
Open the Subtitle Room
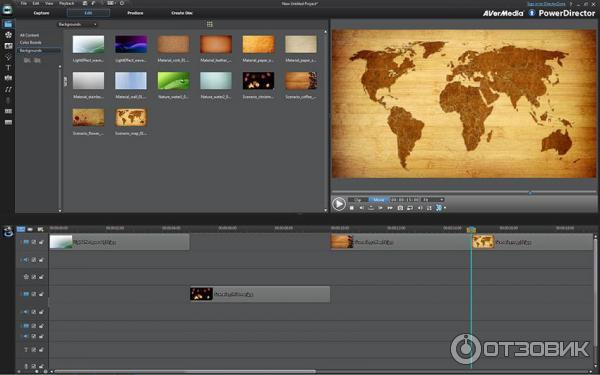[x=8, y=122]
